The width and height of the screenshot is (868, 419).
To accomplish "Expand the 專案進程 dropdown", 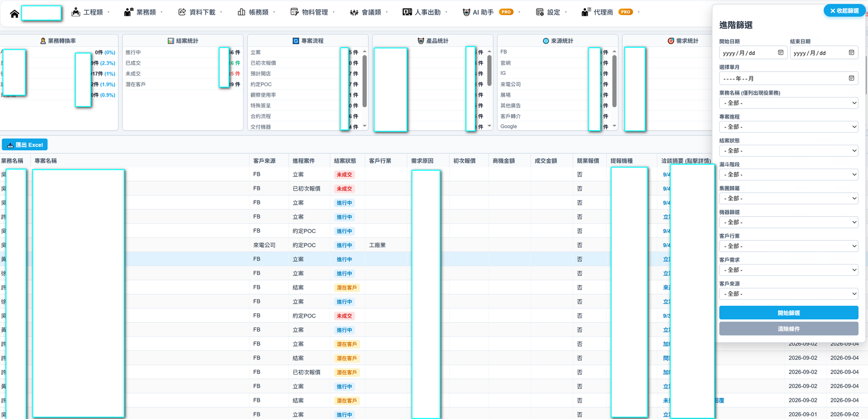I will [789, 127].
